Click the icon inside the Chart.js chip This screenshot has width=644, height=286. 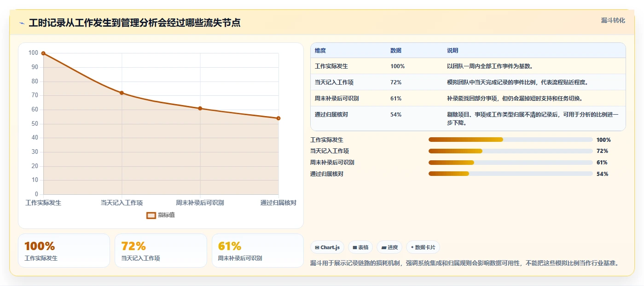(x=317, y=247)
